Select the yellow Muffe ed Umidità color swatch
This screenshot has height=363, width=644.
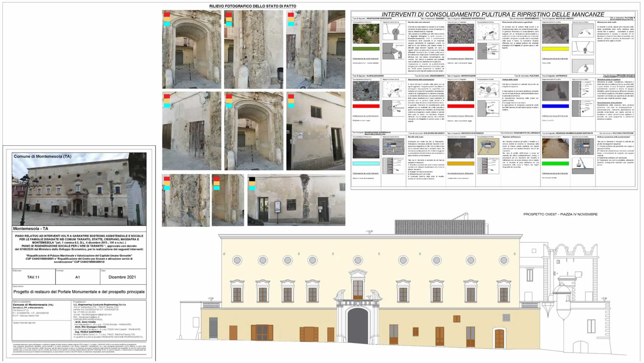555,48
